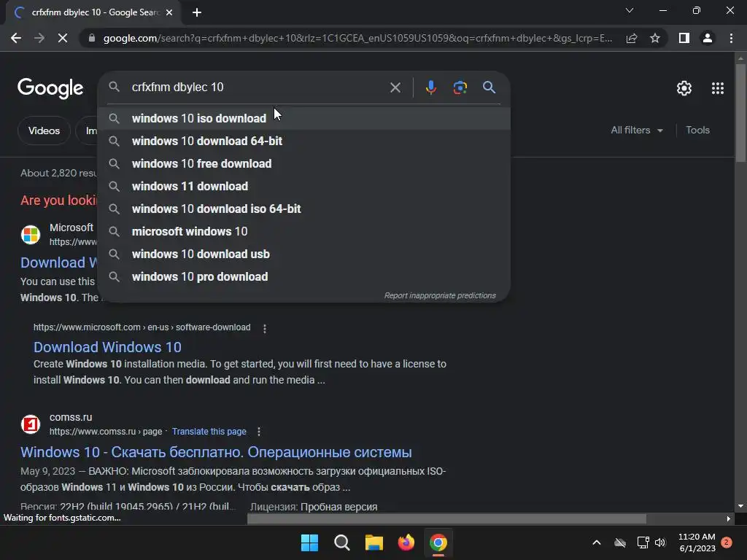Choose suggestion windows 10 free download

(304, 164)
